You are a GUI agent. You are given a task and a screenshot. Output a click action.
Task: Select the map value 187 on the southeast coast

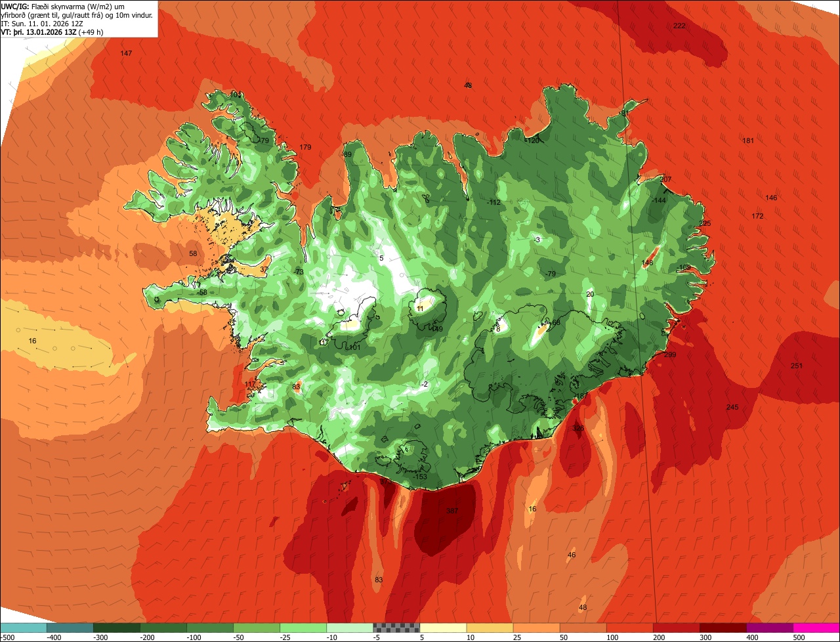click(581, 396)
